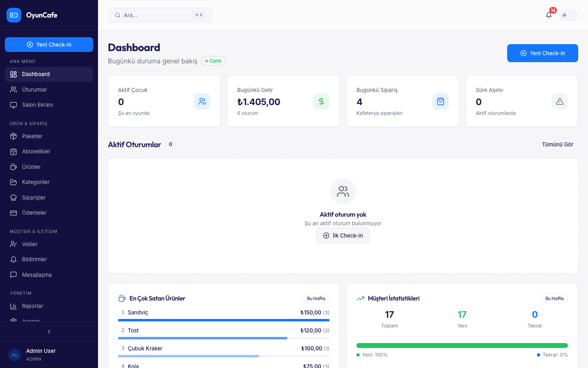Go to Paketler page
588x368 pixels.
point(49,136)
